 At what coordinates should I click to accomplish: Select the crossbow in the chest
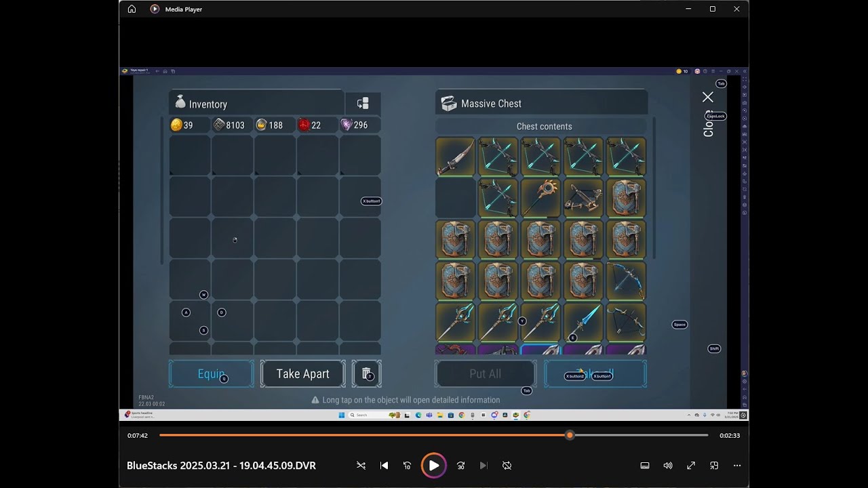(583, 199)
